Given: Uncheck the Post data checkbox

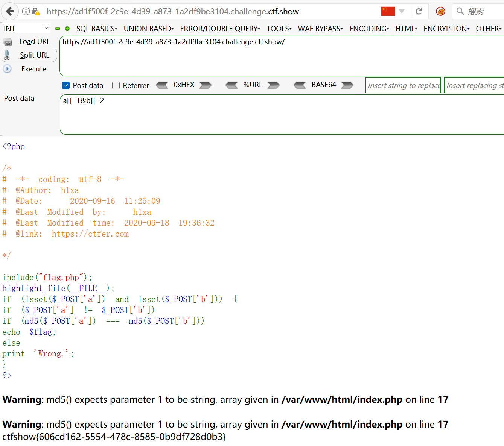Looking at the screenshot, I should pos(66,85).
